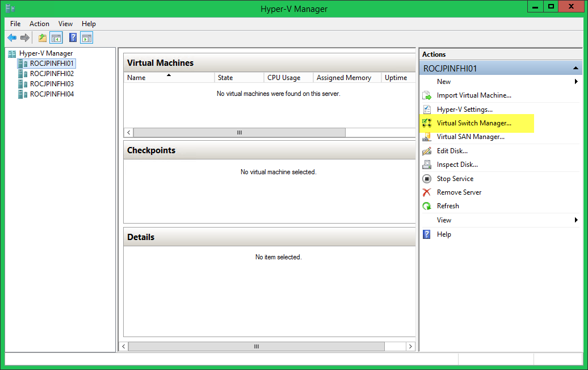Sort by Assigned Memory column header
The width and height of the screenshot is (588, 370).
pos(347,78)
